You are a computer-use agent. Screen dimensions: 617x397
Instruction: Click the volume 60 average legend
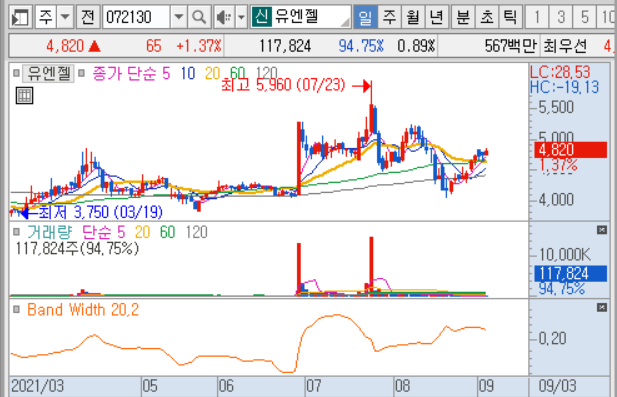tap(168, 232)
